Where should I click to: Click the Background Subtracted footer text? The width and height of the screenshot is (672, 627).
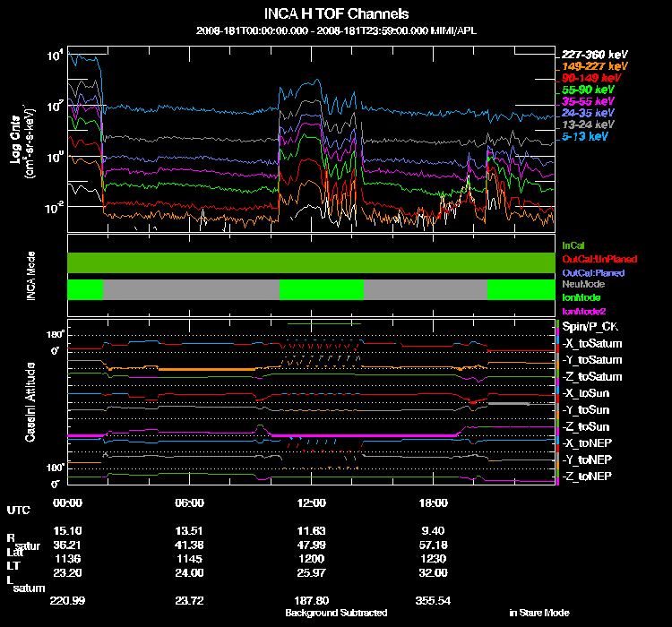coord(336,613)
